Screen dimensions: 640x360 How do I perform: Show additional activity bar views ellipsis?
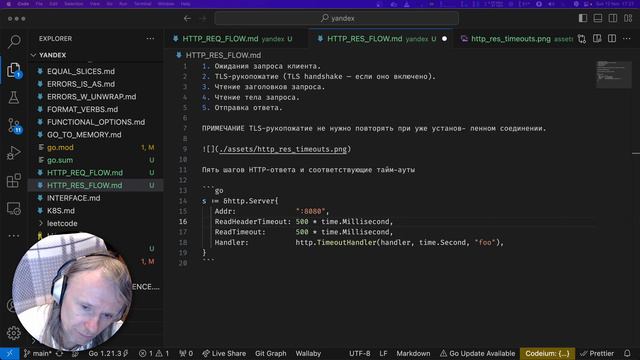[13, 236]
